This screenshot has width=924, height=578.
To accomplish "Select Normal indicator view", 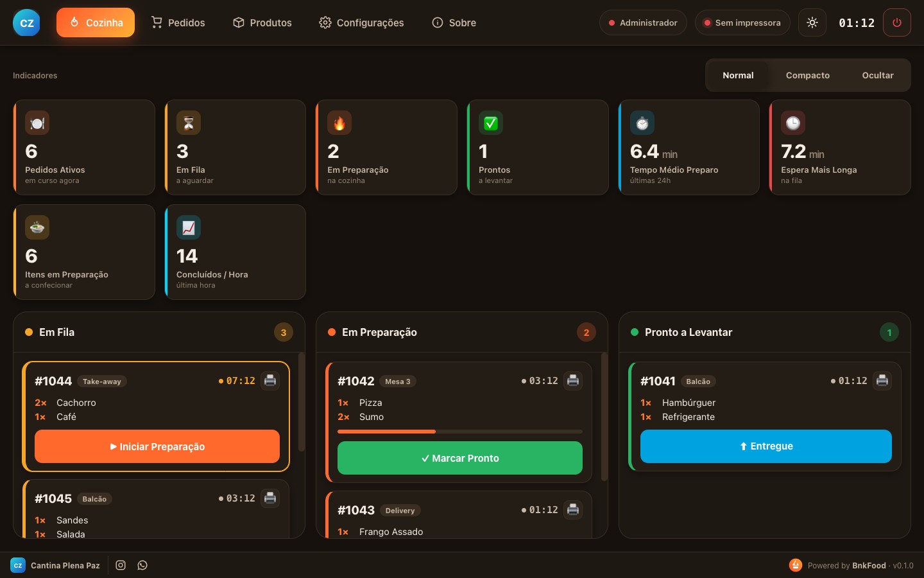I will (738, 75).
